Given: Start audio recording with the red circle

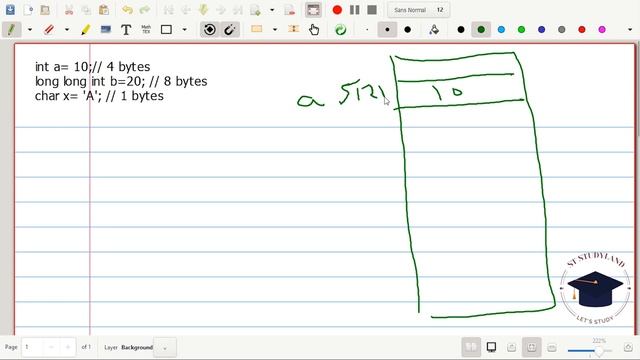Looking at the screenshot, I should [337, 10].
